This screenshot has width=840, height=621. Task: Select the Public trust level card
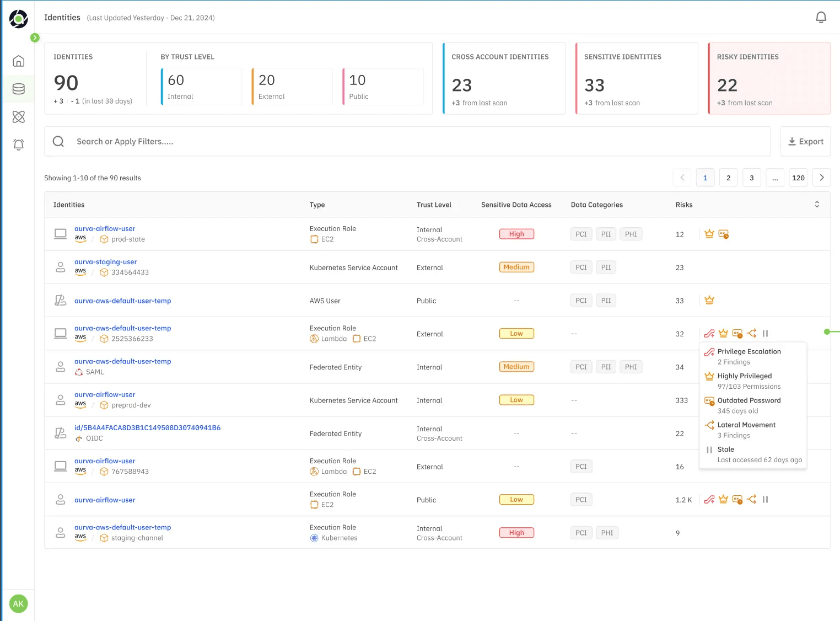click(383, 87)
